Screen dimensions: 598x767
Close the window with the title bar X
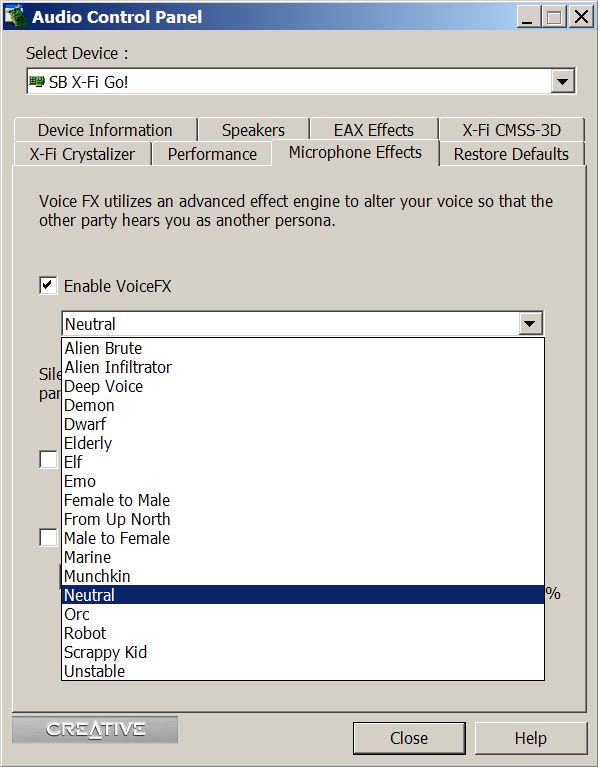point(581,17)
